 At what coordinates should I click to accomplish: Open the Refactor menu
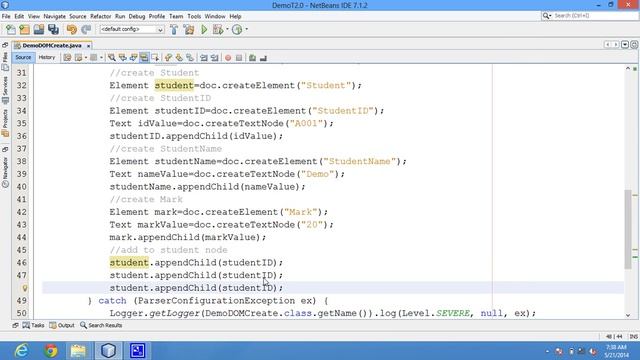click(100, 16)
